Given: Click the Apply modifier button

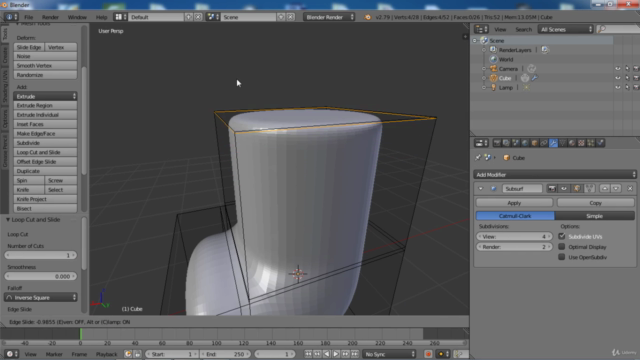Looking at the screenshot, I should [514, 203].
